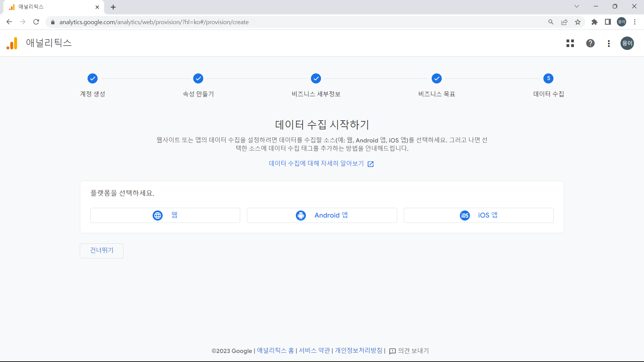This screenshot has width=644, height=362.
Task: Open 데이터 수집에 대해 자세히 알아보기 link
Action: coord(316,163)
